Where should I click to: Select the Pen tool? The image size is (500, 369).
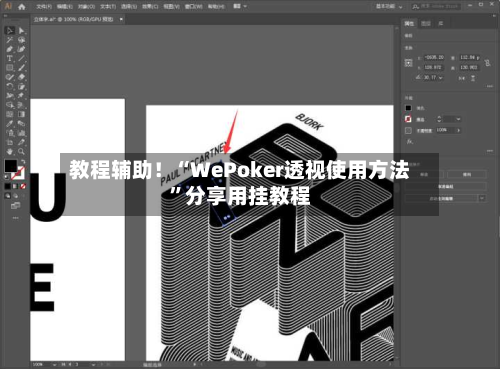pos(9,49)
